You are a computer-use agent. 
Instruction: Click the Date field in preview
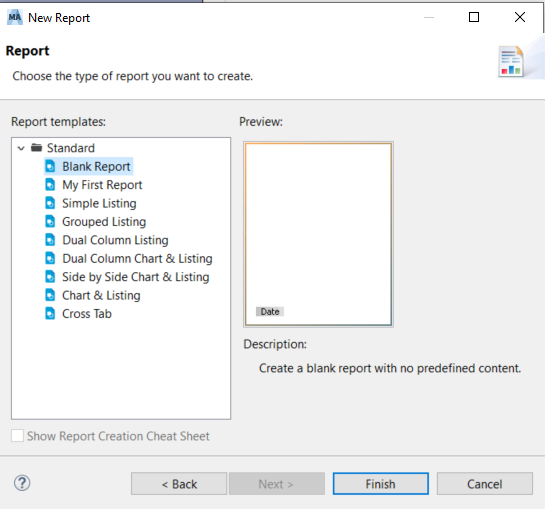click(270, 312)
